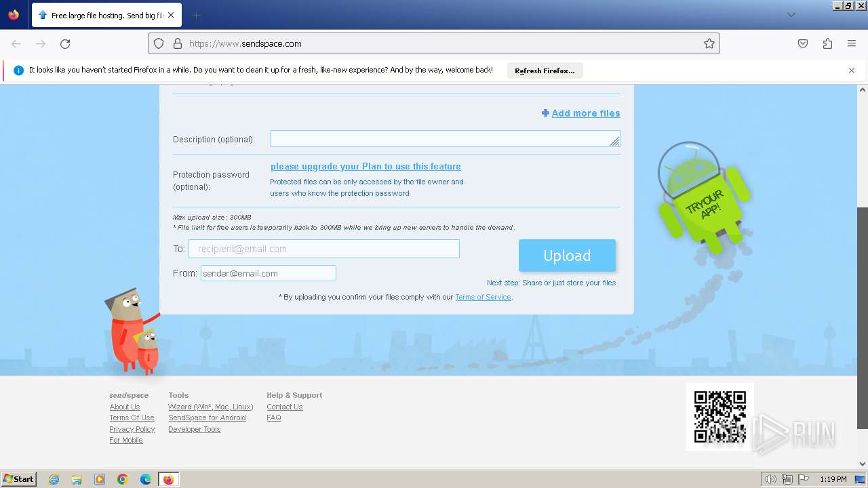
Task: Click the page vertical scrollbar thumb
Action: [x=863, y=318]
